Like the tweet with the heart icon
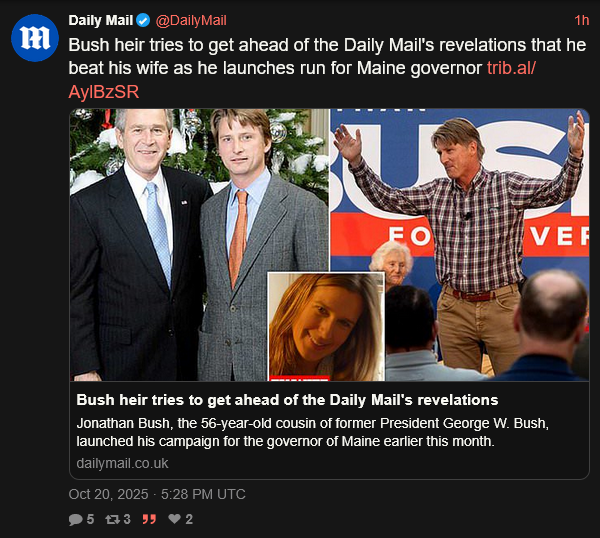 pyautogui.click(x=174, y=519)
